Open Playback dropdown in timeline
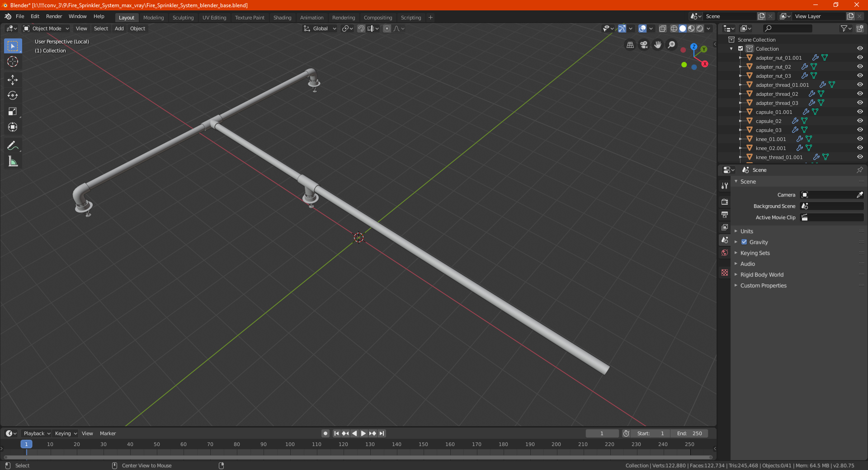The height and width of the screenshot is (470, 868). [37, 433]
